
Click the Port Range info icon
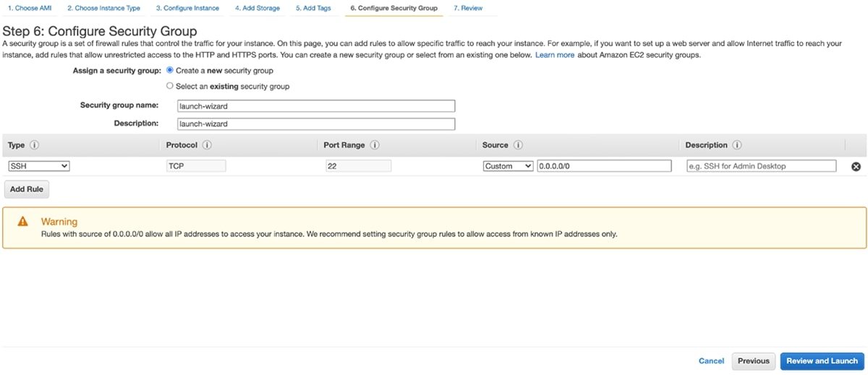[x=375, y=145]
